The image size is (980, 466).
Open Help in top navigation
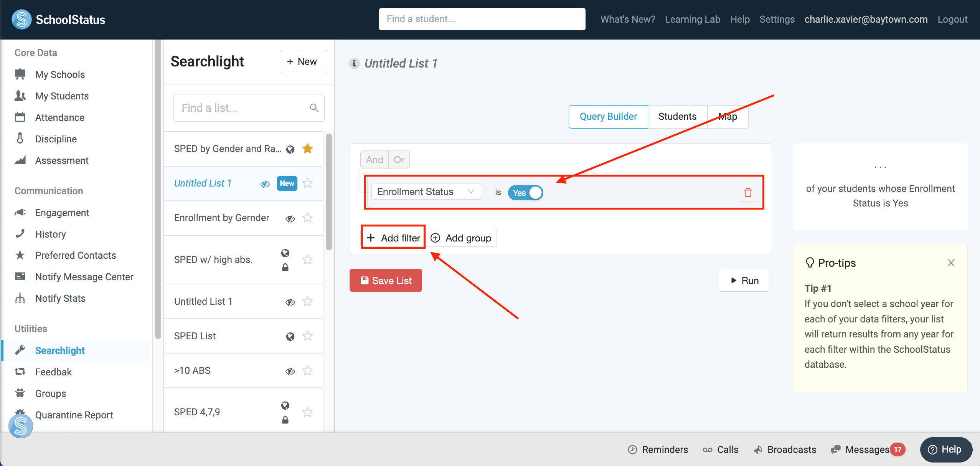tap(740, 19)
